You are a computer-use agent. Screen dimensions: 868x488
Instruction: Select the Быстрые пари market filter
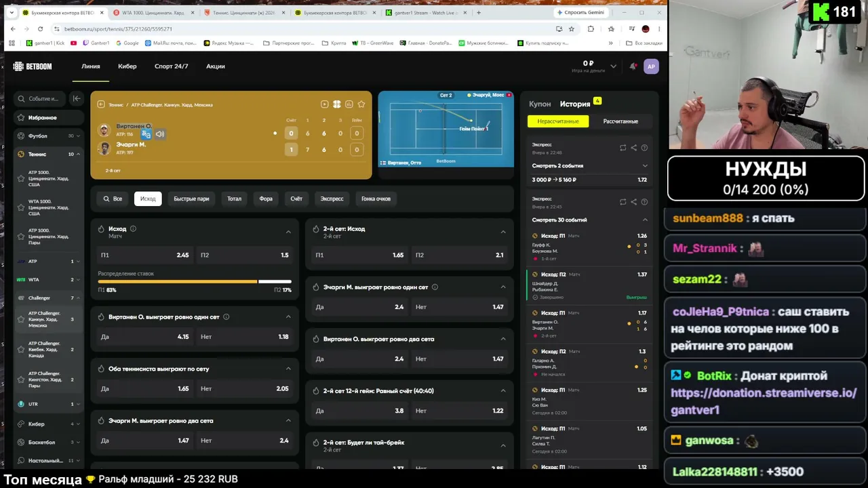(191, 199)
